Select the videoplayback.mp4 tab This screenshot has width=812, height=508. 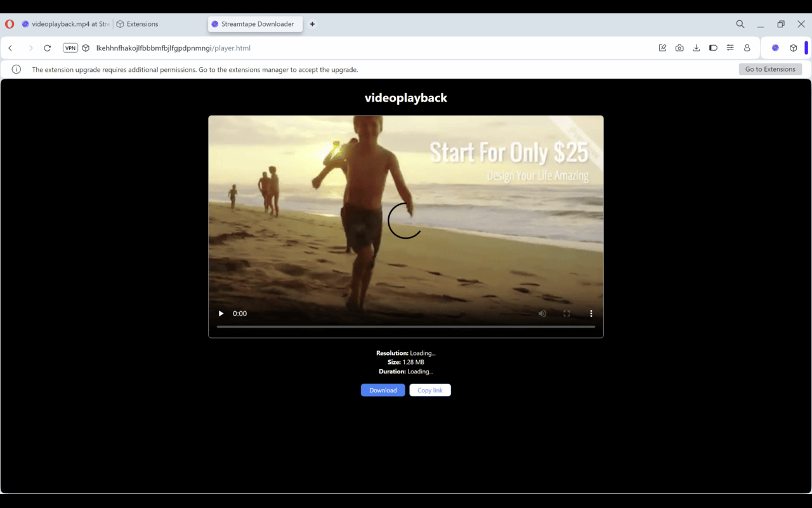63,23
